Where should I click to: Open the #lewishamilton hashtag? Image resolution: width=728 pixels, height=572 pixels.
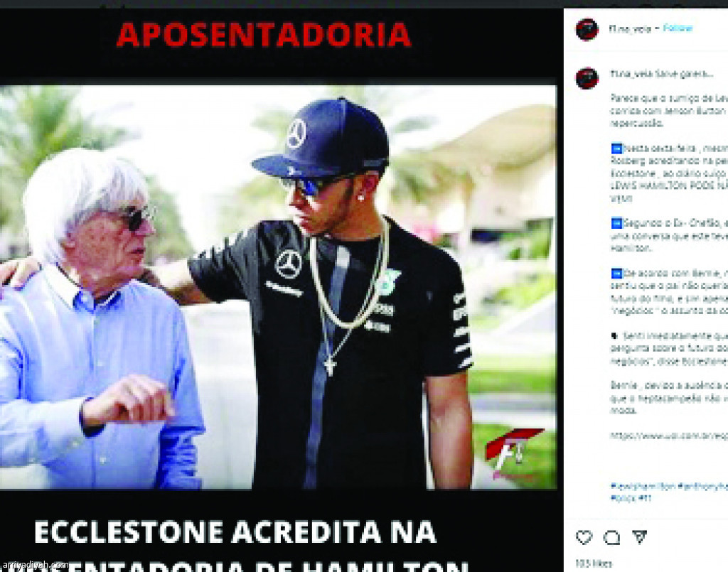pos(643,486)
